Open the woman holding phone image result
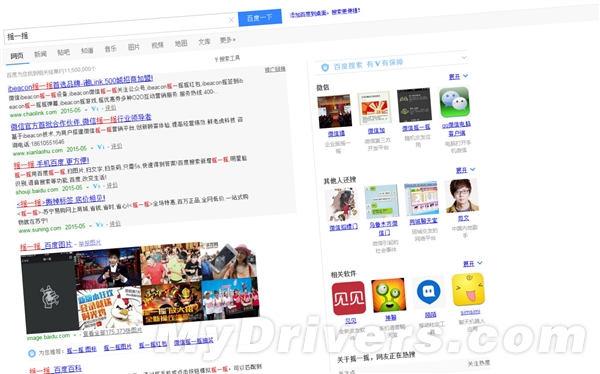600x374 pixels. (x=228, y=261)
